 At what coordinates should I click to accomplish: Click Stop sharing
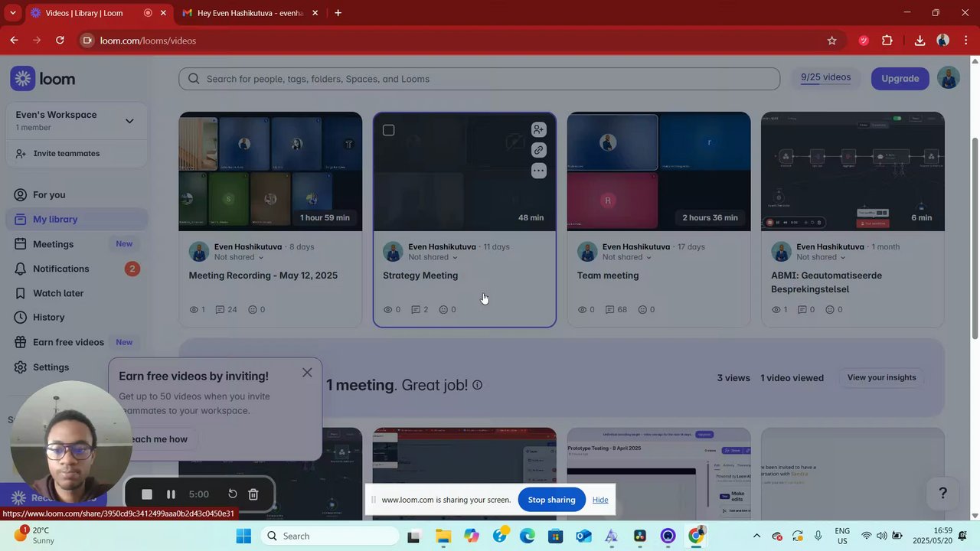[x=551, y=500]
